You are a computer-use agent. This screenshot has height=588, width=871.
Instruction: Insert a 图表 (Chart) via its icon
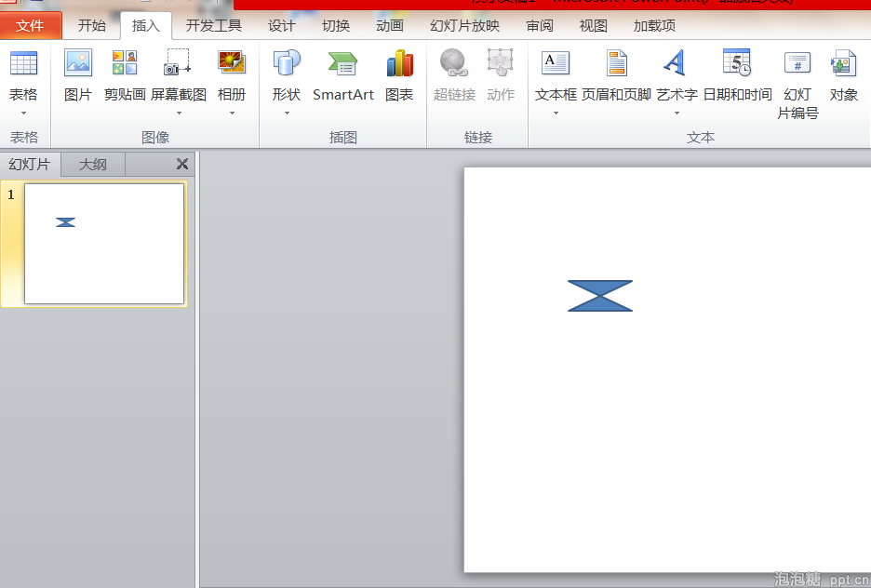(x=399, y=63)
